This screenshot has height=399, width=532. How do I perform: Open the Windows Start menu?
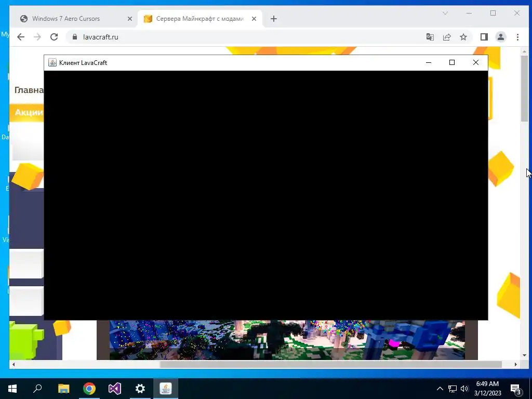point(12,389)
